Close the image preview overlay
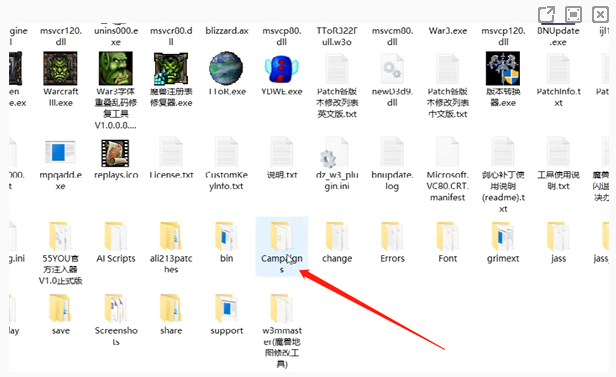The image size is (616, 377). click(600, 15)
